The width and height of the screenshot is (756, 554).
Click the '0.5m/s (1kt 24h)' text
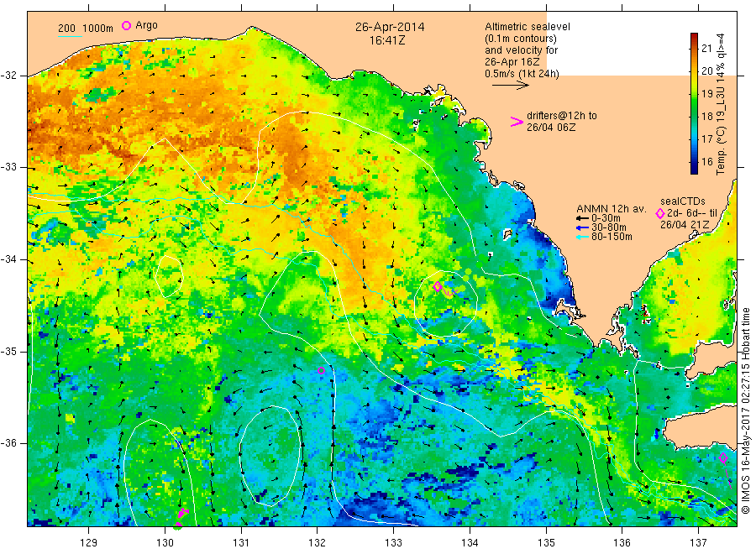(522, 74)
